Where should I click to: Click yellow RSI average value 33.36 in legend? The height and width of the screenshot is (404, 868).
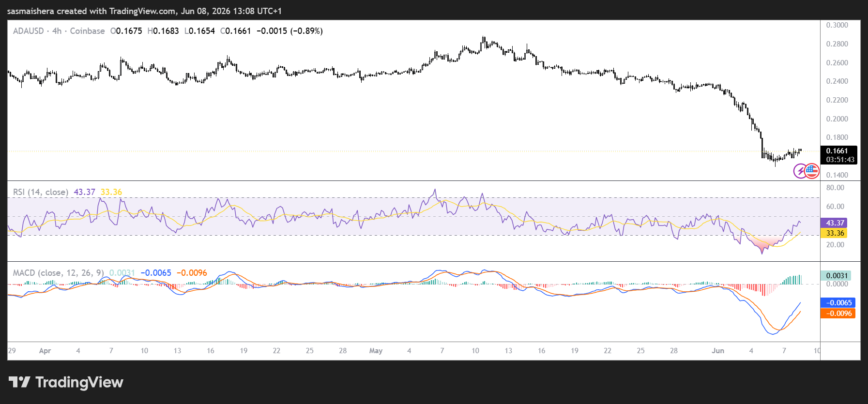click(111, 192)
